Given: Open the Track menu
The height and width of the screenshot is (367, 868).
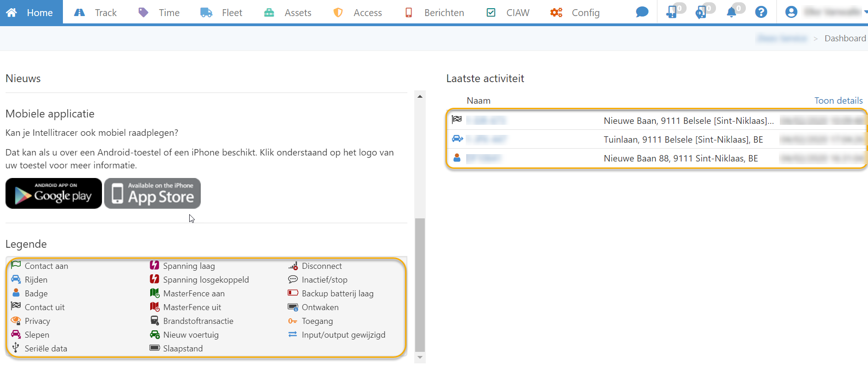Looking at the screenshot, I should (96, 13).
